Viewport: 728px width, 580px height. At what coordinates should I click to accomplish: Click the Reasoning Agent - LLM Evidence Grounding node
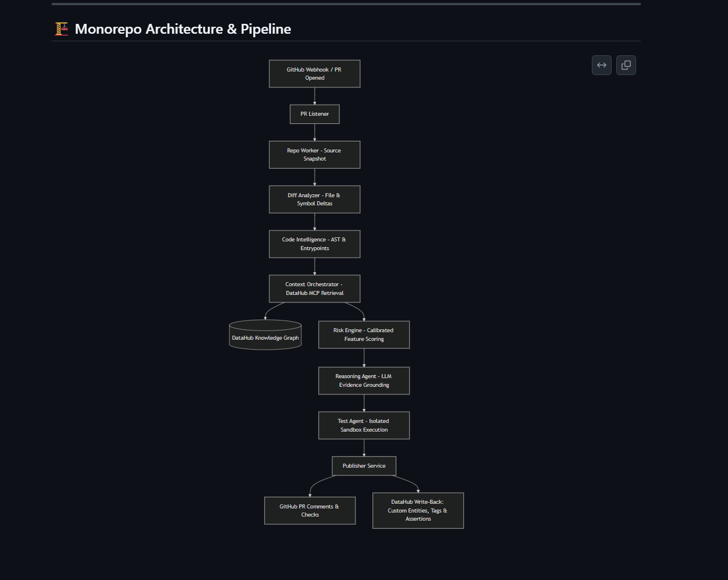tap(364, 380)
